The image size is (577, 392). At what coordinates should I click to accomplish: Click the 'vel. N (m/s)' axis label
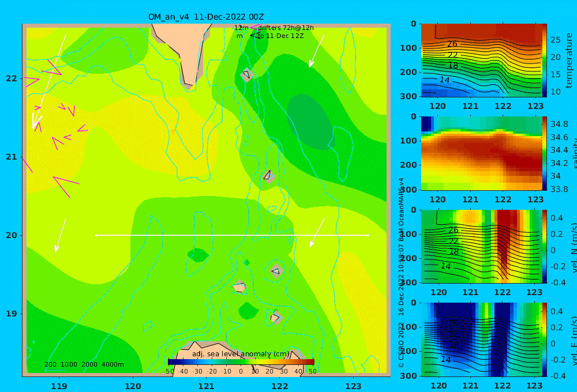pos(574,248)
